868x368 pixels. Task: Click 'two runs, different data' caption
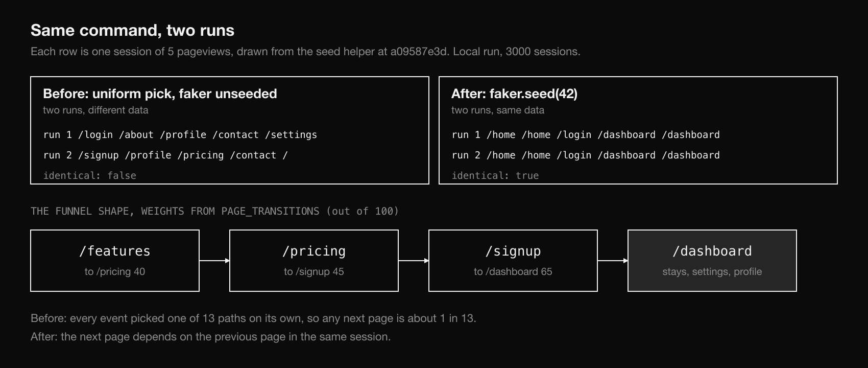tap(95, 110)
